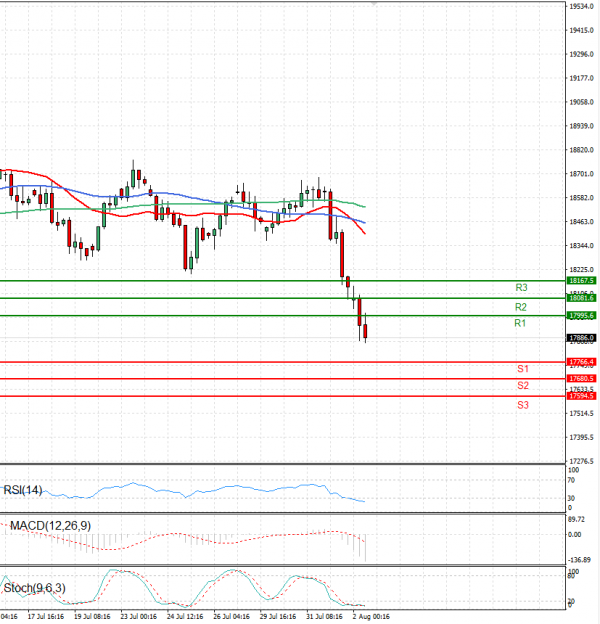
Task: Click the 18939.0 price axis value
Action: (x=582, y=126)
